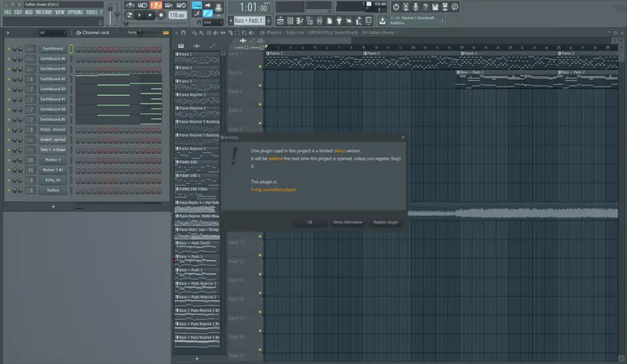Toggle the overdub icon next to countdown
The image size is (627, 364).
click(x=168, y=5)
